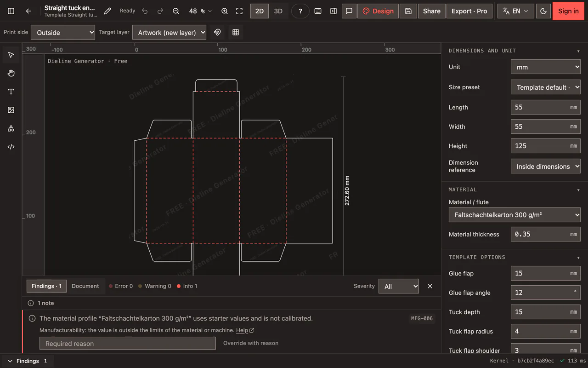588x368 pixels.
Task: Zoom out with the minus magnifier
Action: (176, 11)
